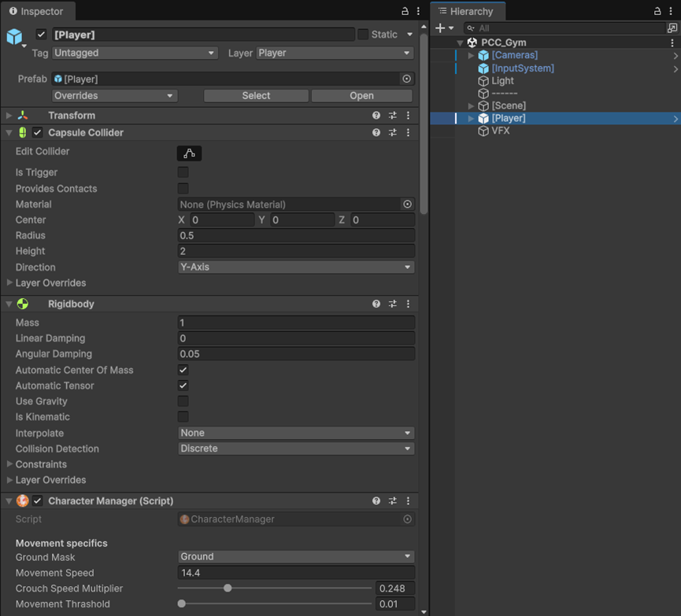
Task: Open the Collision Detection dropdown
Action: click(296, 448)
